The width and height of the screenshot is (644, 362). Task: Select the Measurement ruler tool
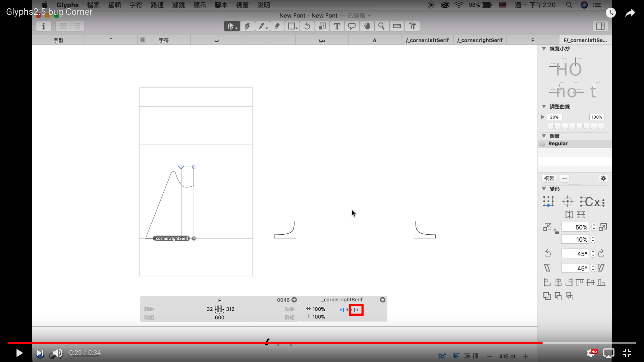tap(397, 26)
